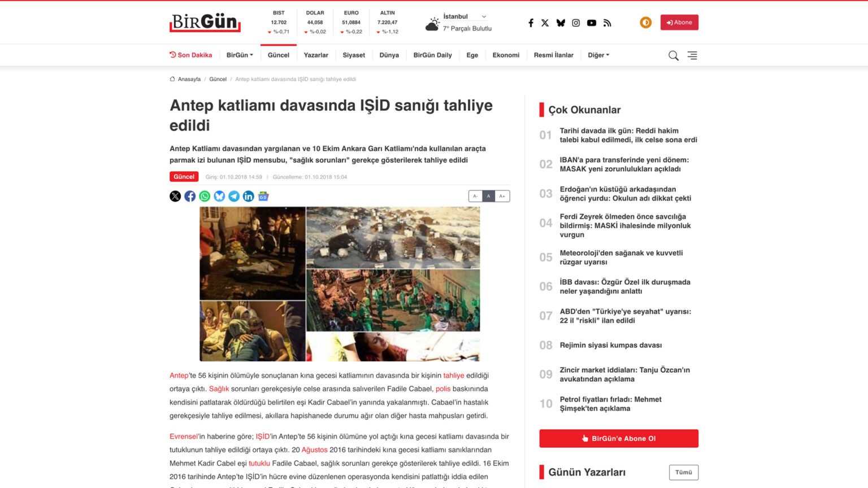868x488 pixels.
Task: Open 'Tarihi davada ilk gün' most-read article
Action: pos(628,135)
